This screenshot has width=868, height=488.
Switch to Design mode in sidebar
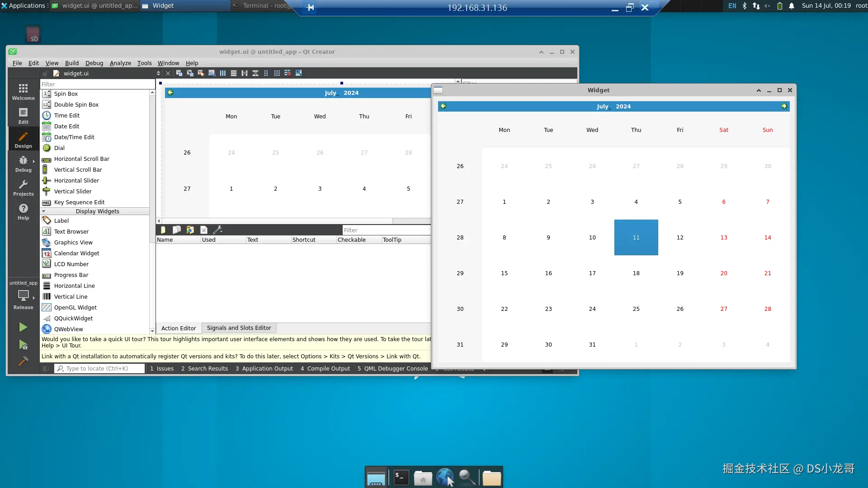coord(23,140)
